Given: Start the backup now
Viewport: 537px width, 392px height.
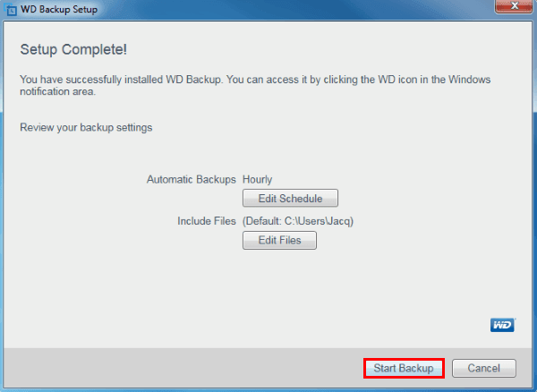Looking at the screenshot, I should pyautogui.click(x=404, y=368).
